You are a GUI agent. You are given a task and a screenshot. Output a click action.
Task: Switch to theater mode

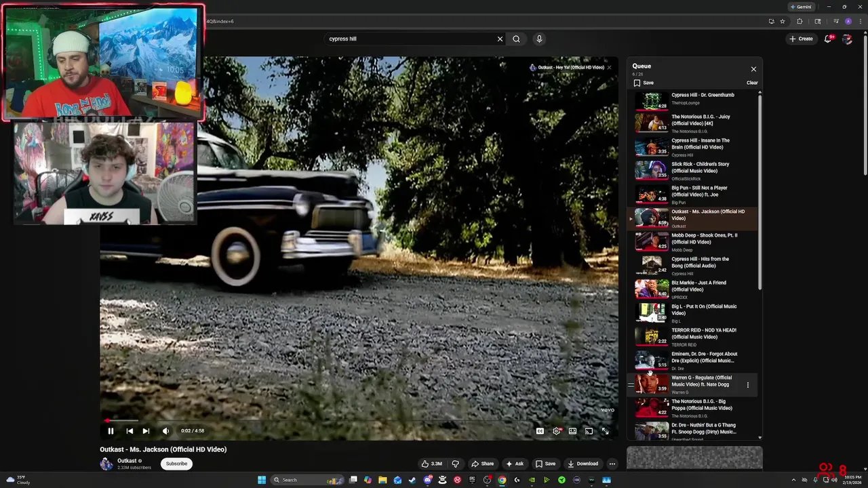pos(572,431)
